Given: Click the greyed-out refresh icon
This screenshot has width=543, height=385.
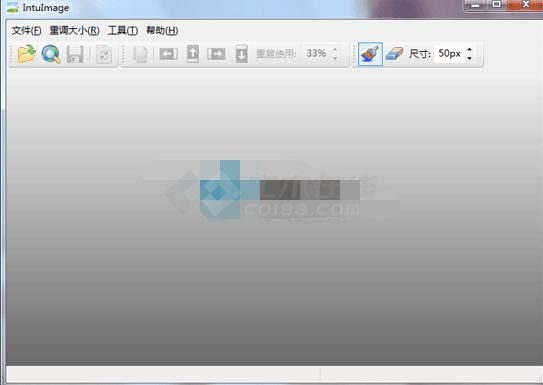Looking at the screenshot, I should (104, 55).
